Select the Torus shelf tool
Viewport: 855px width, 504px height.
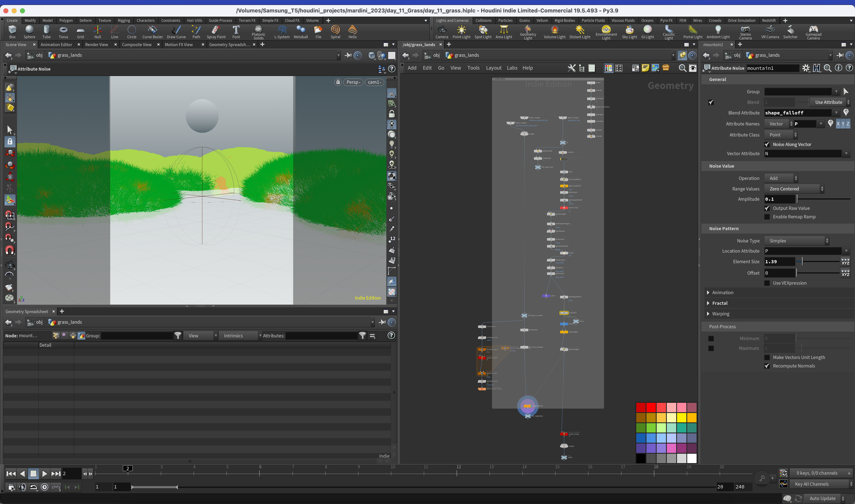(x=63, y=32)
